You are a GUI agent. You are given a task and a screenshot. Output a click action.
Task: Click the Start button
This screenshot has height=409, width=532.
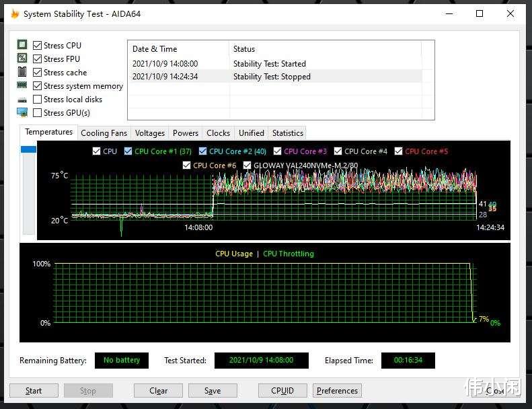pos(34,391)
